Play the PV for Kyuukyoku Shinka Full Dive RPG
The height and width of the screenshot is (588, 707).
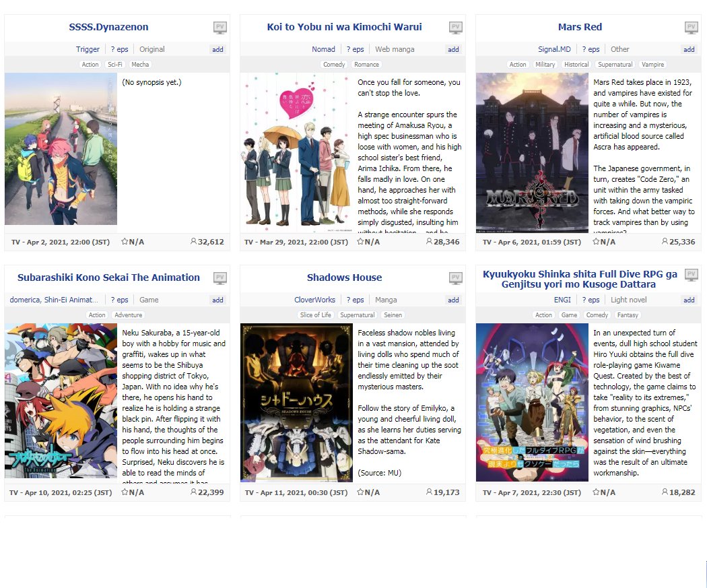click(x=692, y=275)
